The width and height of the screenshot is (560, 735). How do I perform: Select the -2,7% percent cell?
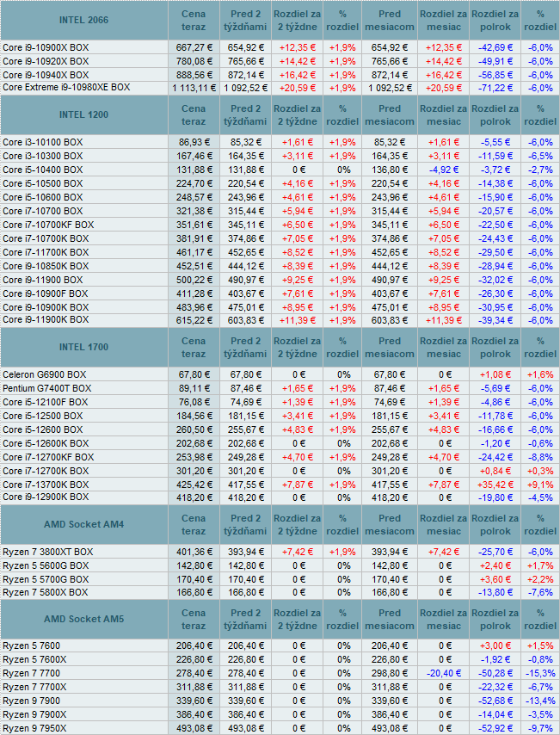point(540,170)
